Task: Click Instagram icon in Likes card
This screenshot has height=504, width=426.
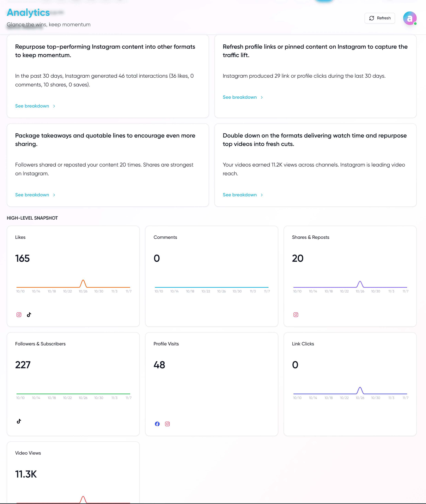Action: (19, 315)
